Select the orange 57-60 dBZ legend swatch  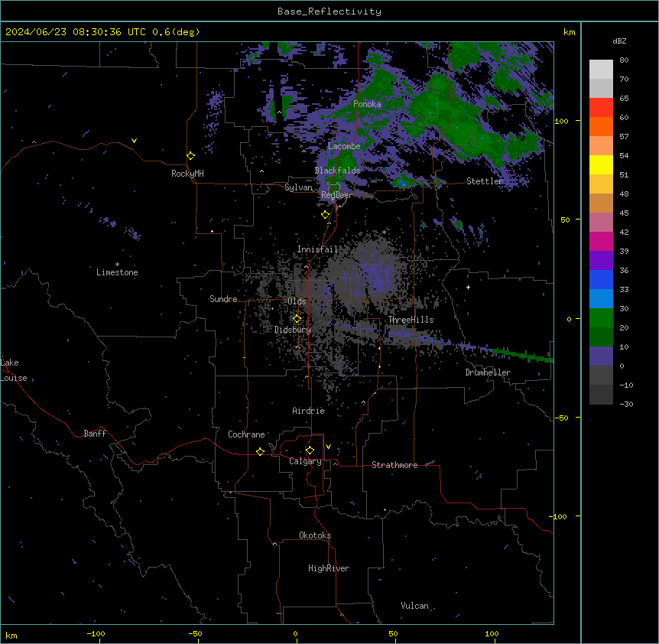[x=601, y=126]
